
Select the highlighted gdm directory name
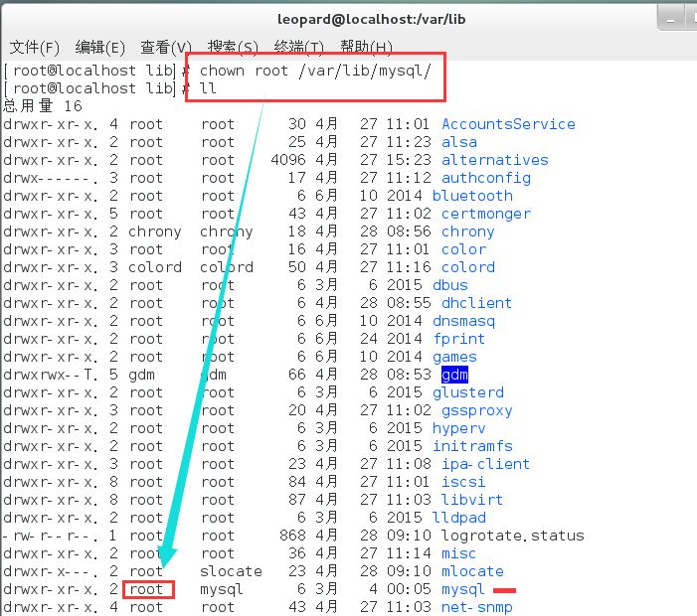point(454,375)
